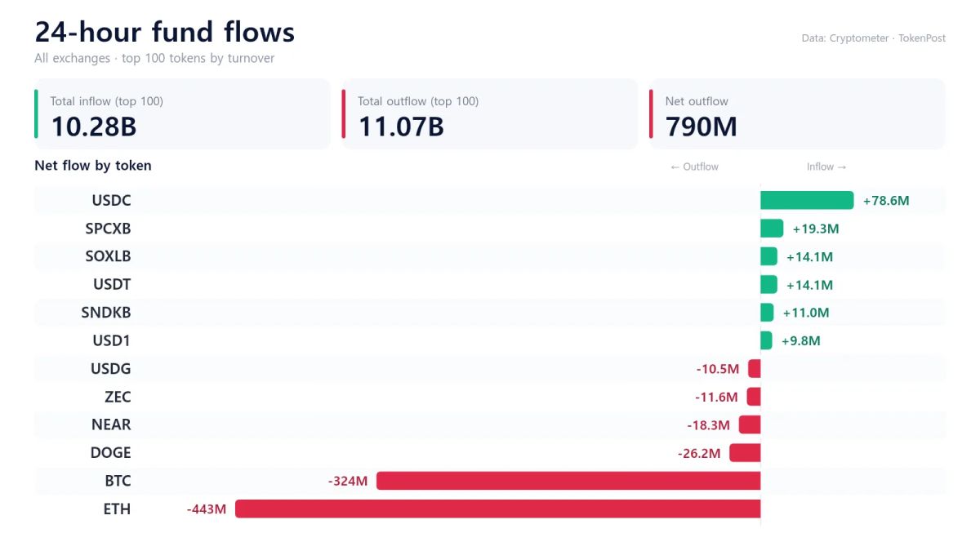
Task: Select the Total inflow 10.28B value
Action: 94,127
